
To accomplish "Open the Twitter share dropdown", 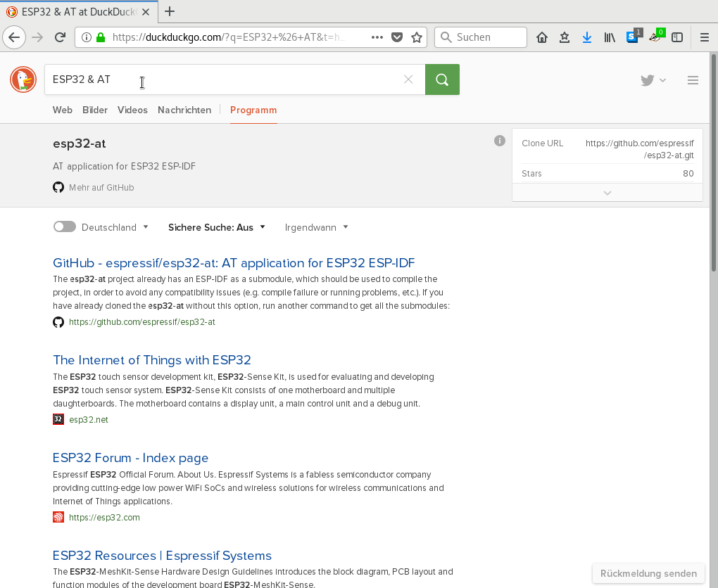I will point(653,80).
